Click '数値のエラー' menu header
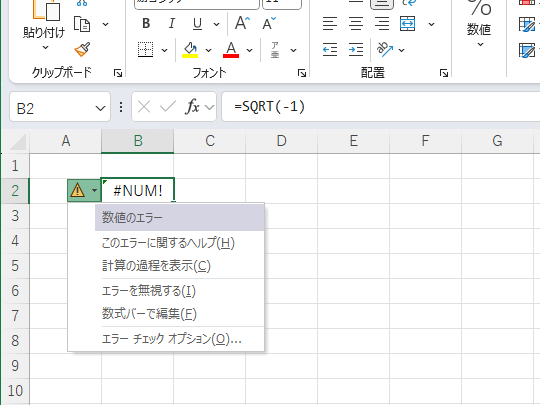This screenshot has width=540, height=405. 179,218
